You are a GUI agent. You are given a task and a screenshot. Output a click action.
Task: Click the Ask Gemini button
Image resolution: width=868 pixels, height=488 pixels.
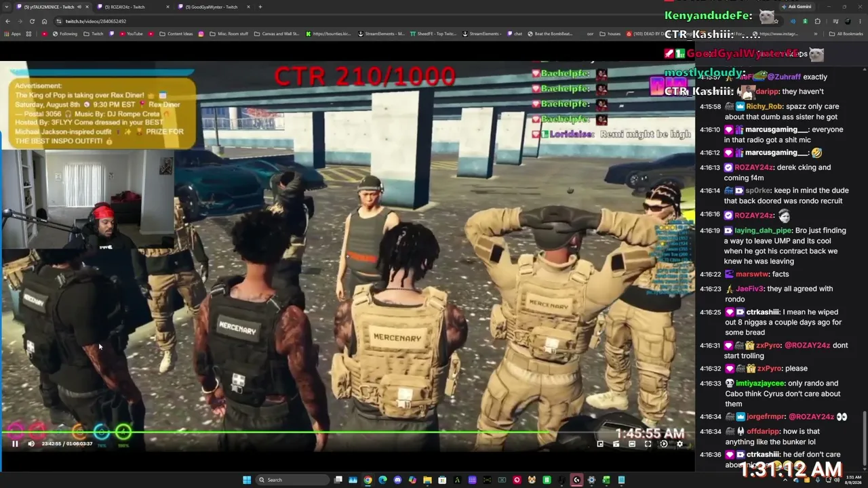[x=796, y=7]
